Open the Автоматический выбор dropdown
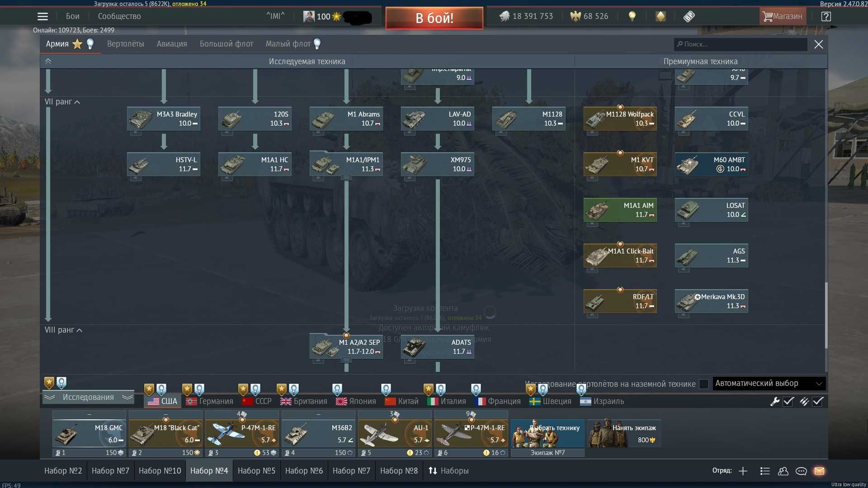 pyautogui.click(x=769, y=384)
